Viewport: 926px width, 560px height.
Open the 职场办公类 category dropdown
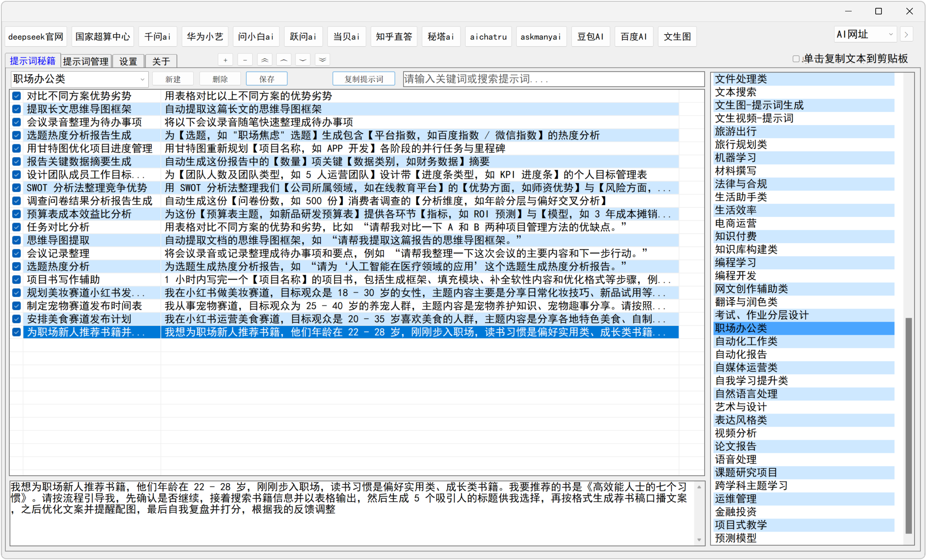[x=79, y=79]
